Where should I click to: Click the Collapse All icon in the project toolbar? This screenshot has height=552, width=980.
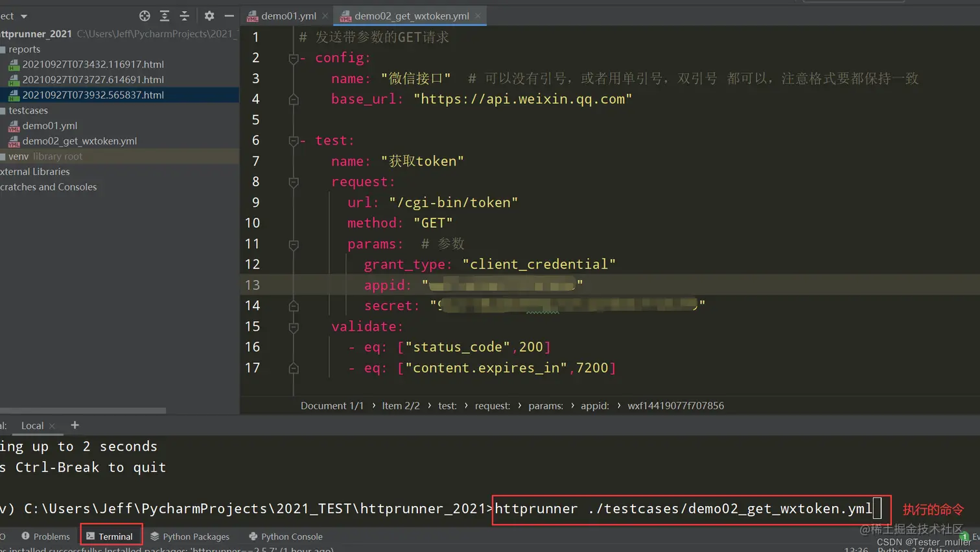(185, 16)
